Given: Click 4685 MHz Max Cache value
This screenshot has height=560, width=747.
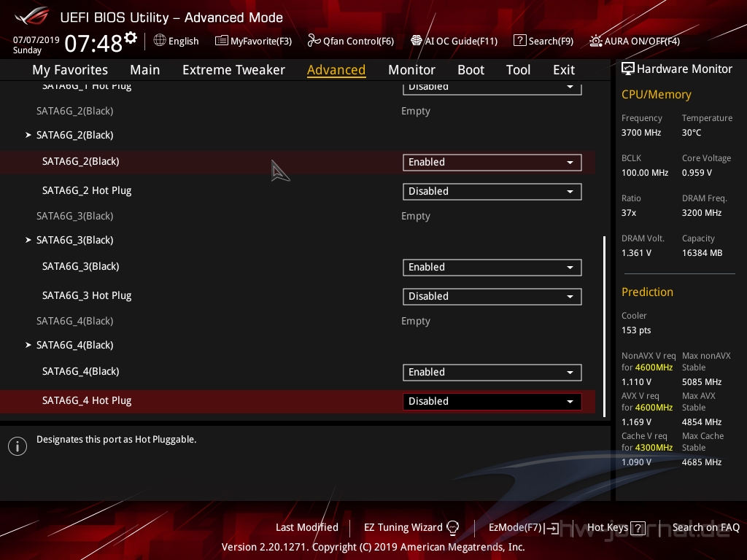Looking at the screenshot, I should point(702,462).
